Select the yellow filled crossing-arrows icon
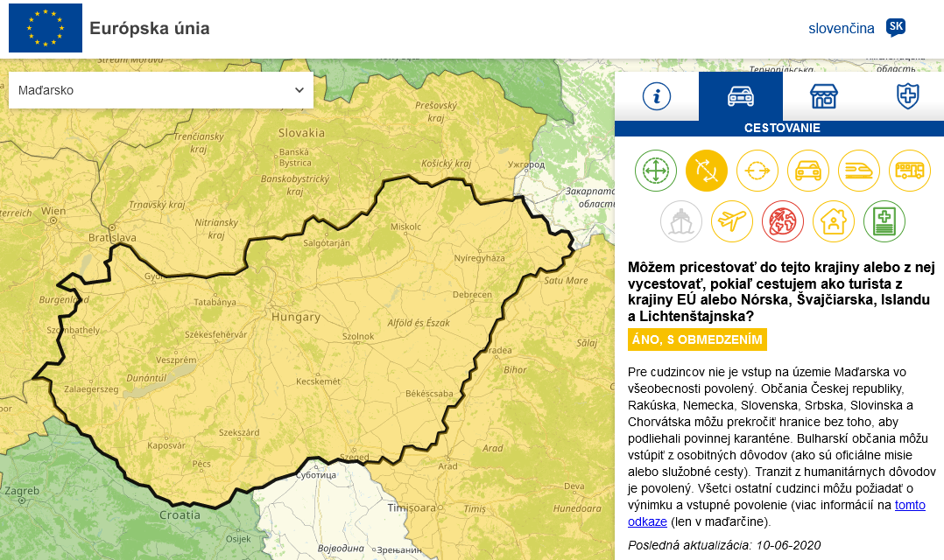This screenshot has width=944, height=560. point(707,171)
